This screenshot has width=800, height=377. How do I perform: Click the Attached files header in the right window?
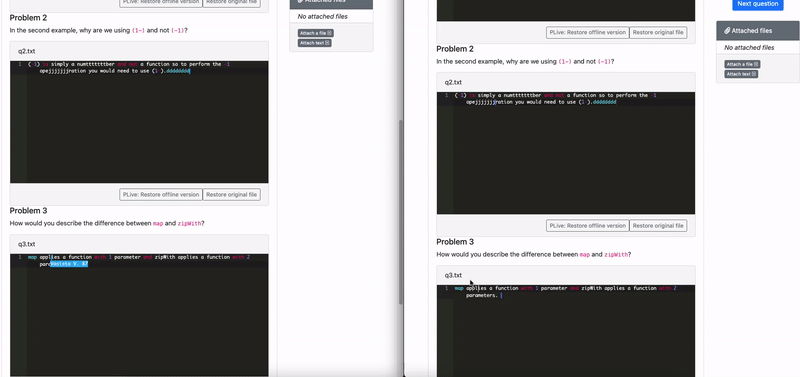click(x=758, y=31)
